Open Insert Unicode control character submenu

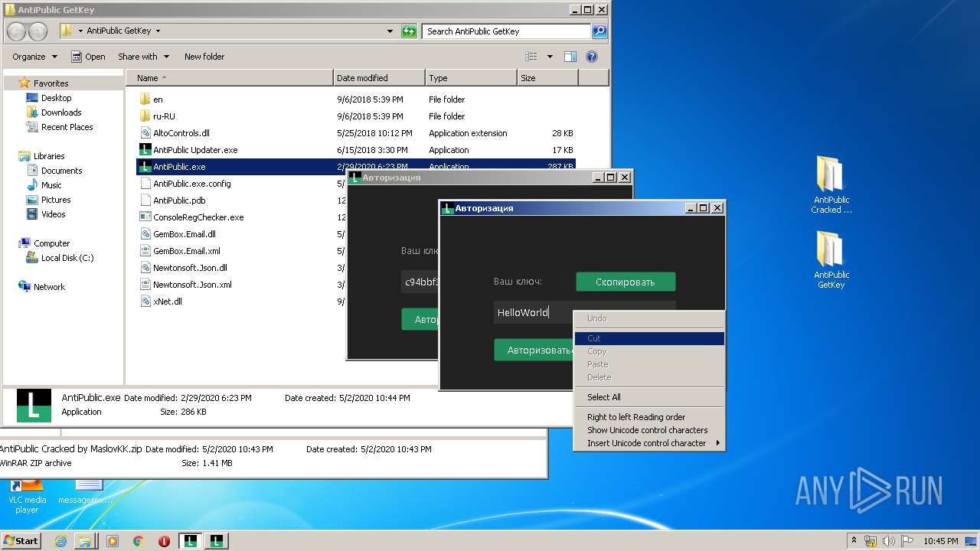click(649, 443)
